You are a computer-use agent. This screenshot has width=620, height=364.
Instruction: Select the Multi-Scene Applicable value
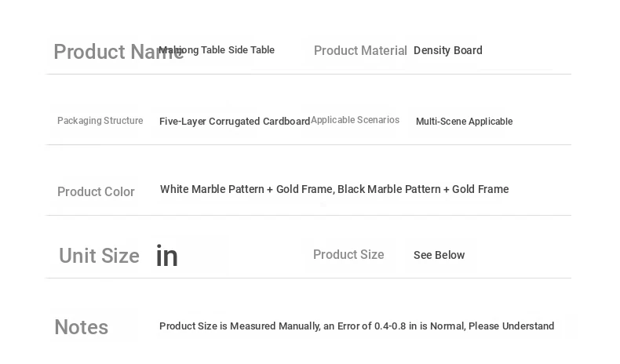(464, 122)
